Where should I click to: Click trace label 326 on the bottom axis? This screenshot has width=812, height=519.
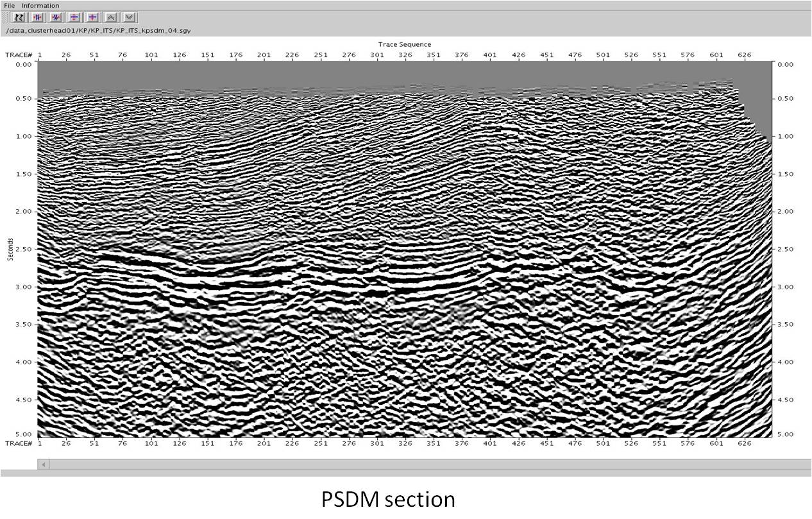click(407, 443)
